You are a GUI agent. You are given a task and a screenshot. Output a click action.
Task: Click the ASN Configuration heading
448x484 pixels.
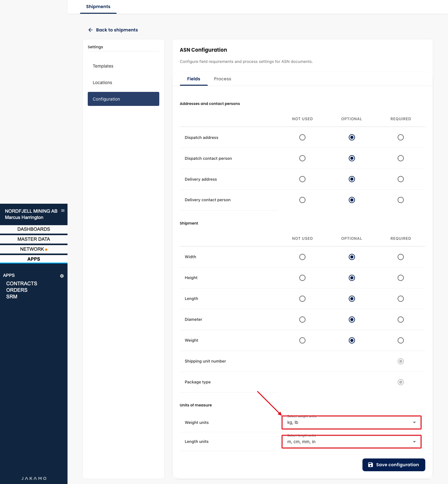coord(203,50)
